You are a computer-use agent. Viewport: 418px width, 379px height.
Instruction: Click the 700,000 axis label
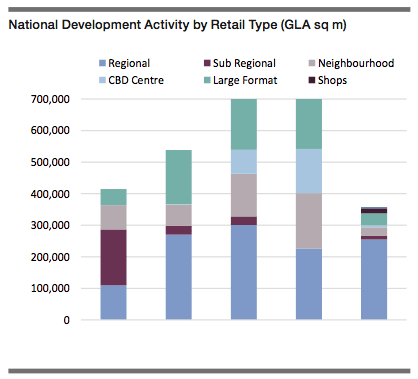50,99
